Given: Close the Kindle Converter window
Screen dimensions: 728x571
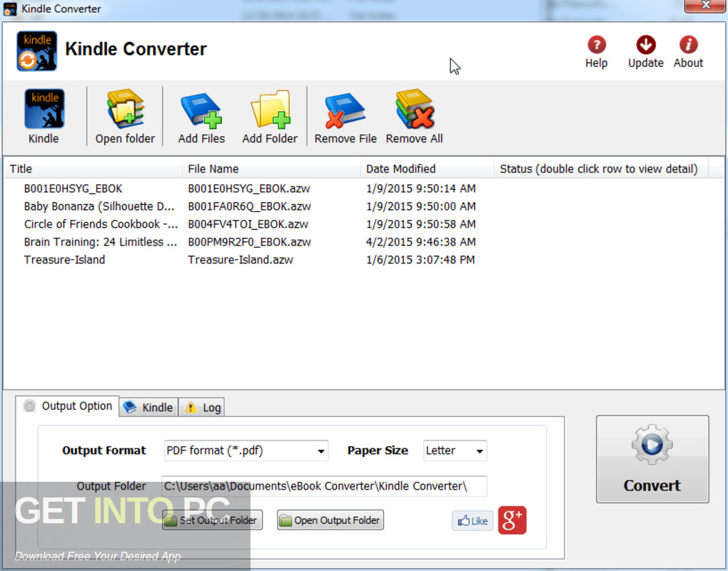Looking at the screenshot, I should pyautogui.click(x=704, y=6).
